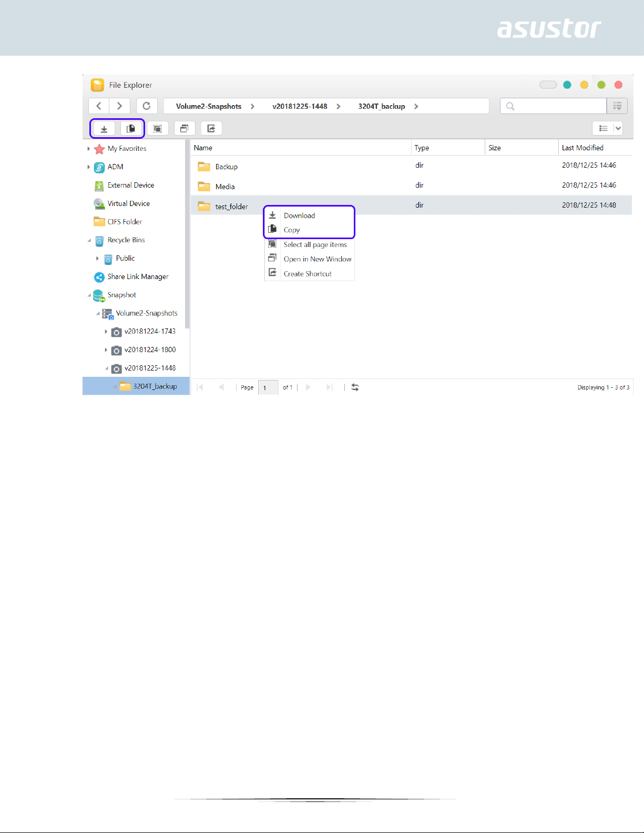
Task: Sort by the Size column header
Action: (x=522, y=148)
